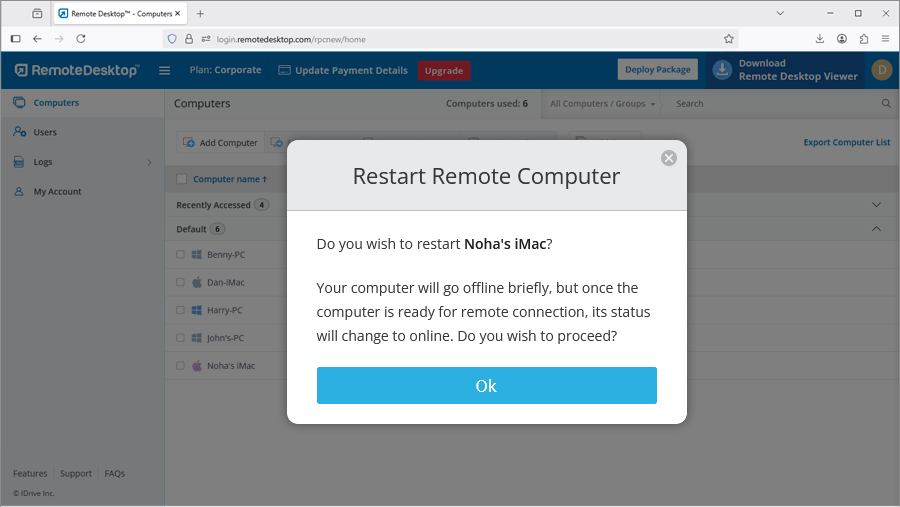Screen dimensions: 900x507
Task: Check the Benny-PC checkbox
Action: pyautogui.click(x=181, y=255)
